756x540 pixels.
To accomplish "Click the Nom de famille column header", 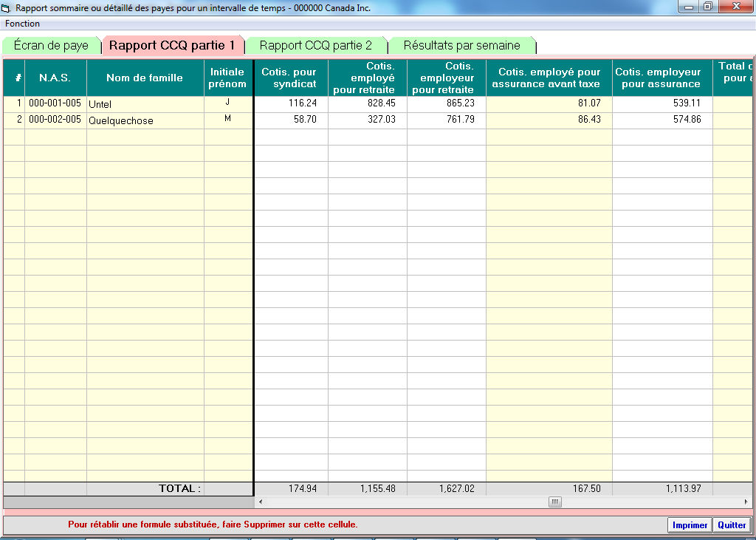I will click(x=145, y=78).
